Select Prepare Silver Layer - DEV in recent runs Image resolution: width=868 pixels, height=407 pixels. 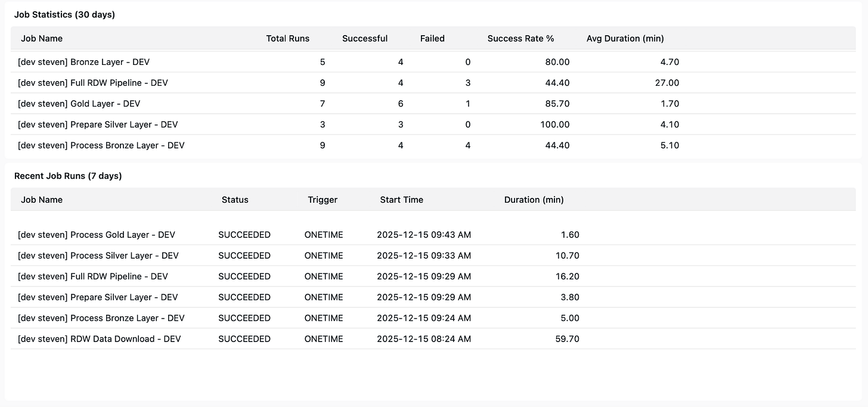[98, 297]
